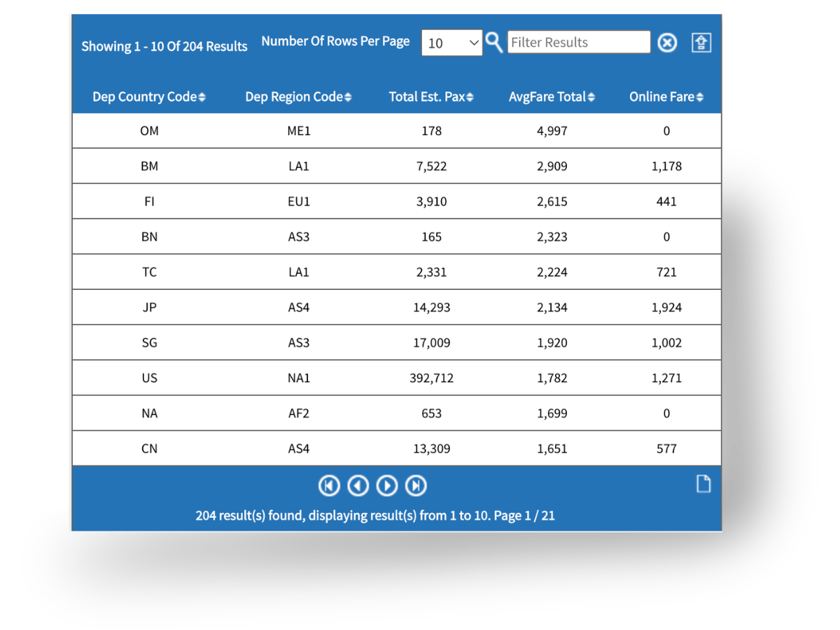Go to the first page of results
This screenshot has width=840, height=630.
pyautogui.click(x=329, y=485)
